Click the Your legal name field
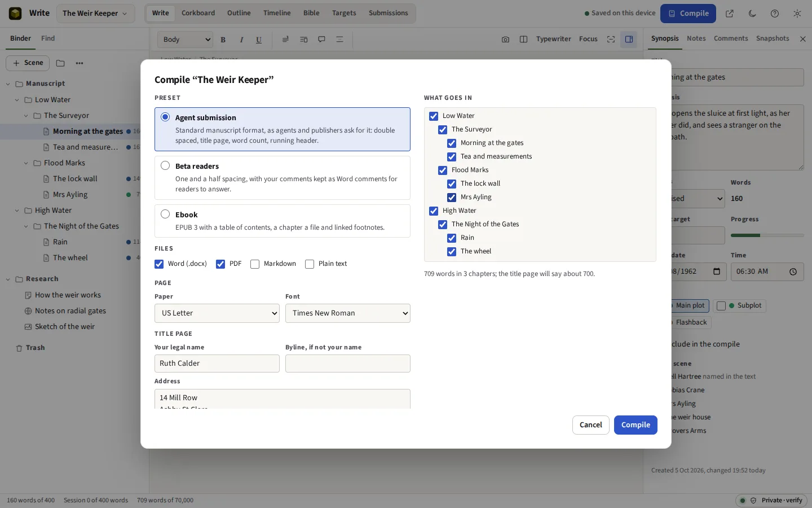 pyautogui.click(x=217, y=364)
